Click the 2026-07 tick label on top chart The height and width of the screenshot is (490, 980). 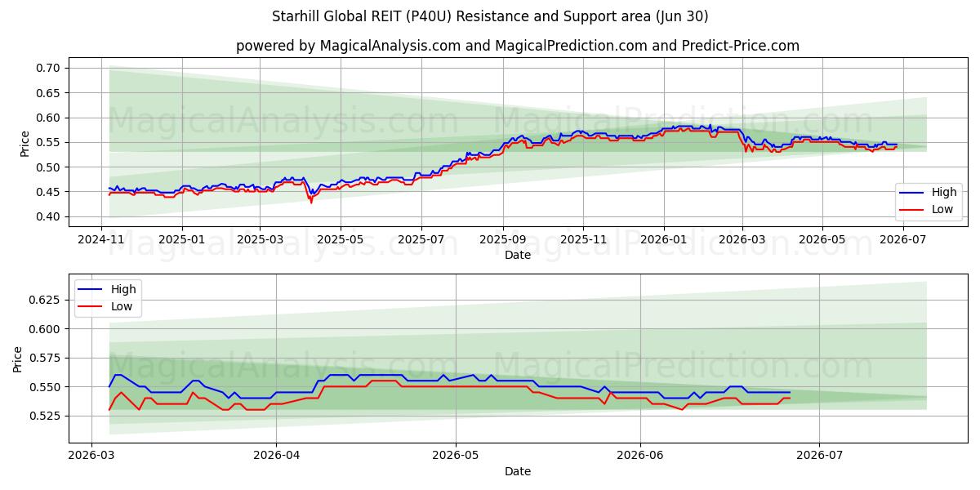click(903, 239)
